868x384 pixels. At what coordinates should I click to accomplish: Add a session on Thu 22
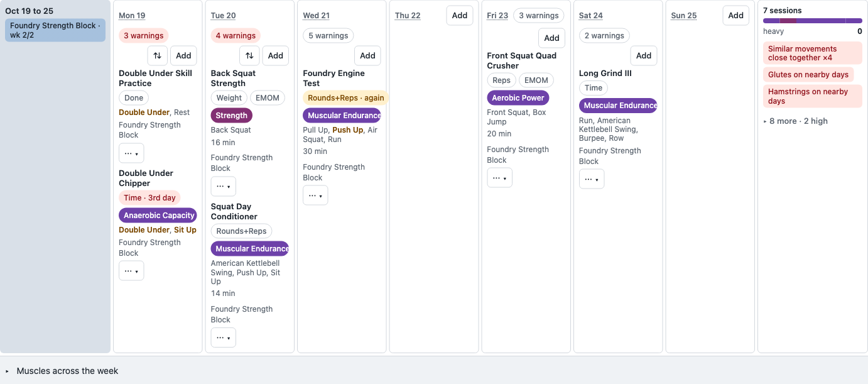click(460, 15)
